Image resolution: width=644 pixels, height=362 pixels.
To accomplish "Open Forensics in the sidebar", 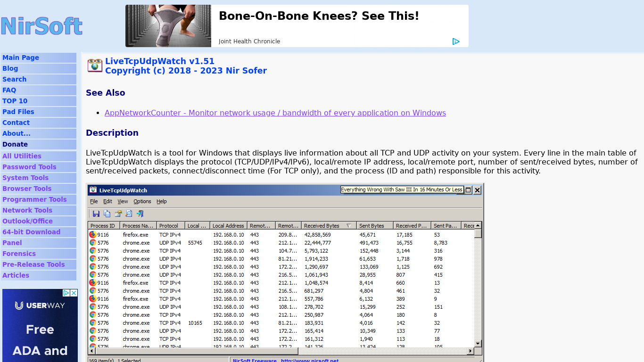I will (19, 254).
